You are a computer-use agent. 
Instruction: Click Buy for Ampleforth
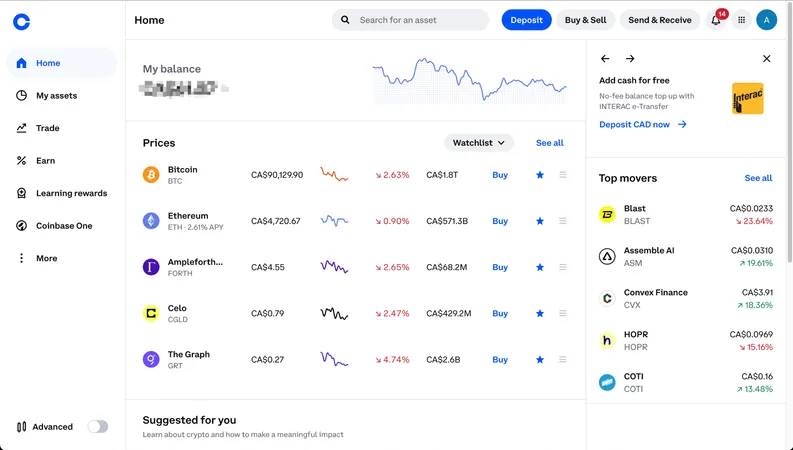500,267
